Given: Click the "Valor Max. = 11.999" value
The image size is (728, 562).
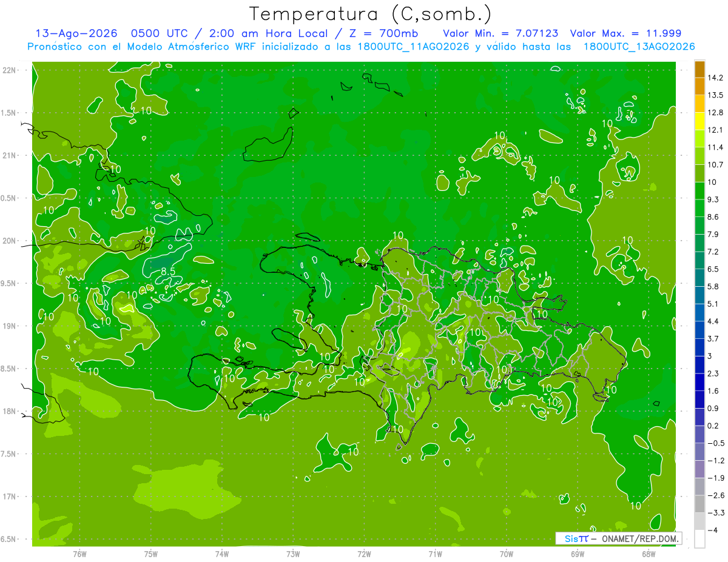Looking at the screenshot, I should [624, 33].
